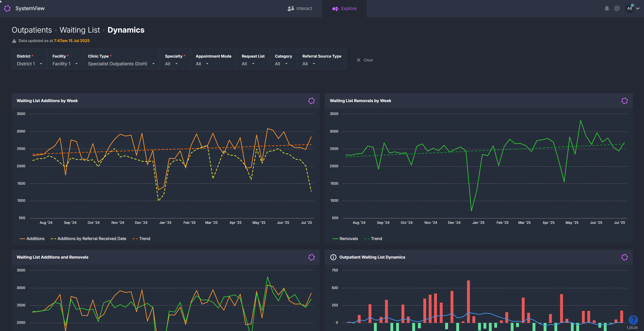Toggle Additions by Referral Received Date legend

(x=88, y=239)
